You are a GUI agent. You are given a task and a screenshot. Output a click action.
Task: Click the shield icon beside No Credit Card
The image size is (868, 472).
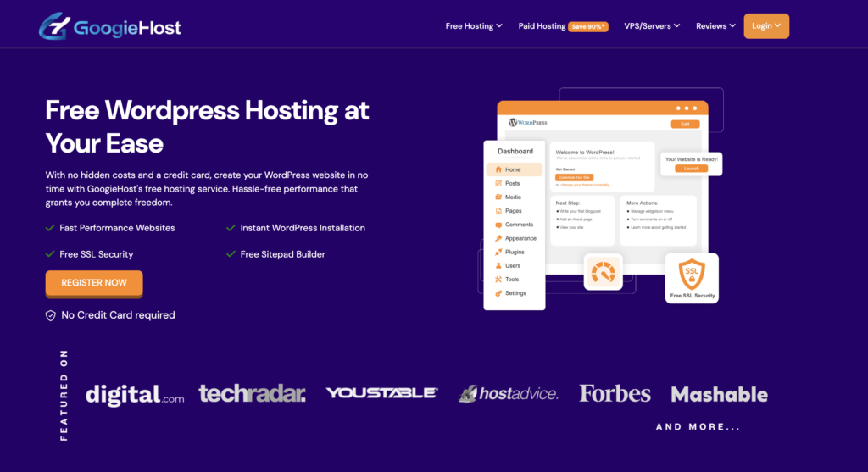click(x=50, y=315)
